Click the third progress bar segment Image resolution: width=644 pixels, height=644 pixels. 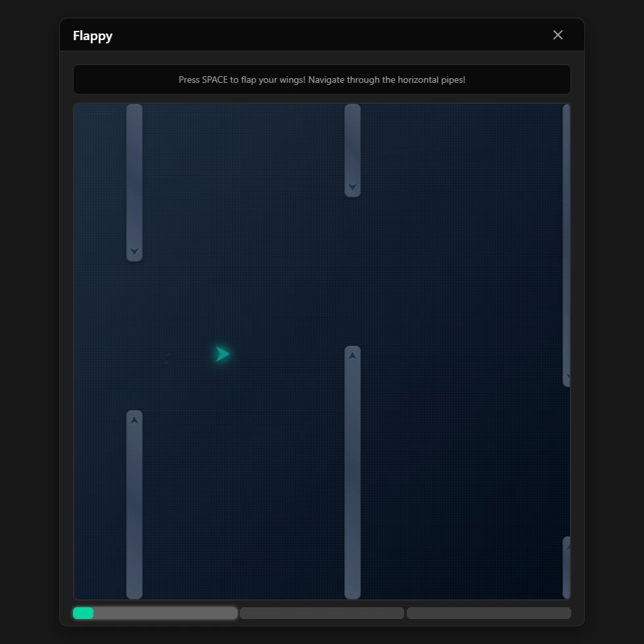pos(489,613)
